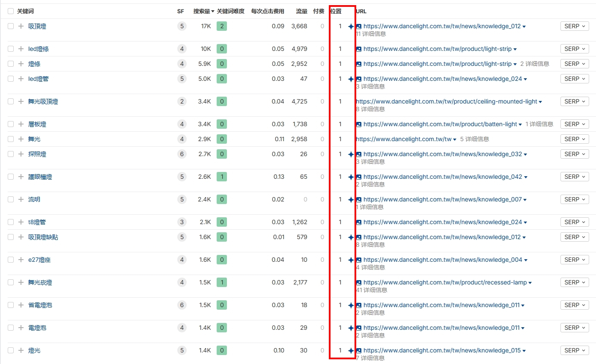The width and height of the screenshot is (596, 364).
Task: Click the plus icon beside 舞光崁燈
Action: click(x=21, y=282)
